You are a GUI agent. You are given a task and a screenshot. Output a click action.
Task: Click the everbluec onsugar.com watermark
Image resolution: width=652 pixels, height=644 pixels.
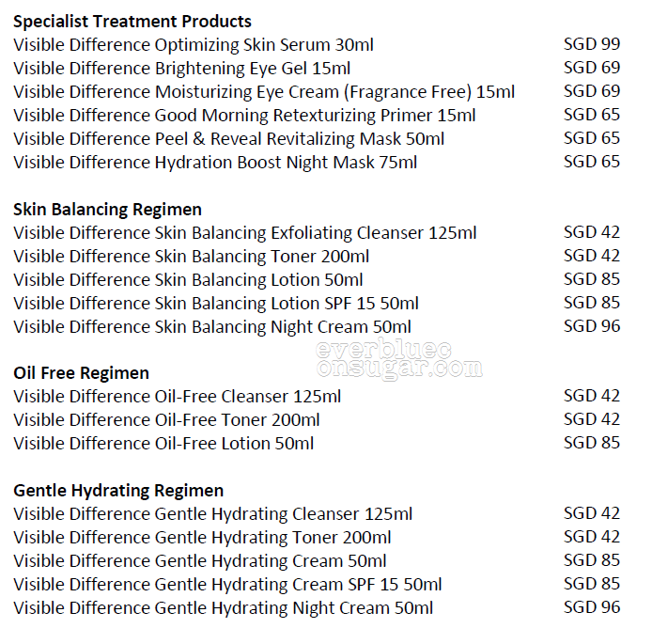[x=399, y=359]
